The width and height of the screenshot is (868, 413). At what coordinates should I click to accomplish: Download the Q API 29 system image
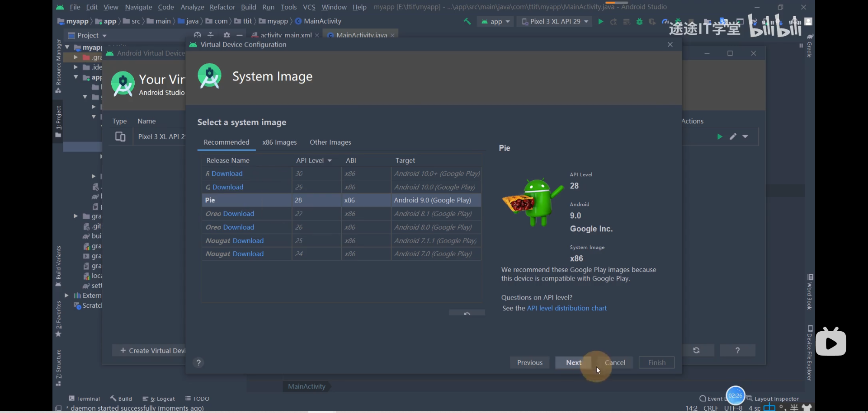[x=228, y=187]
